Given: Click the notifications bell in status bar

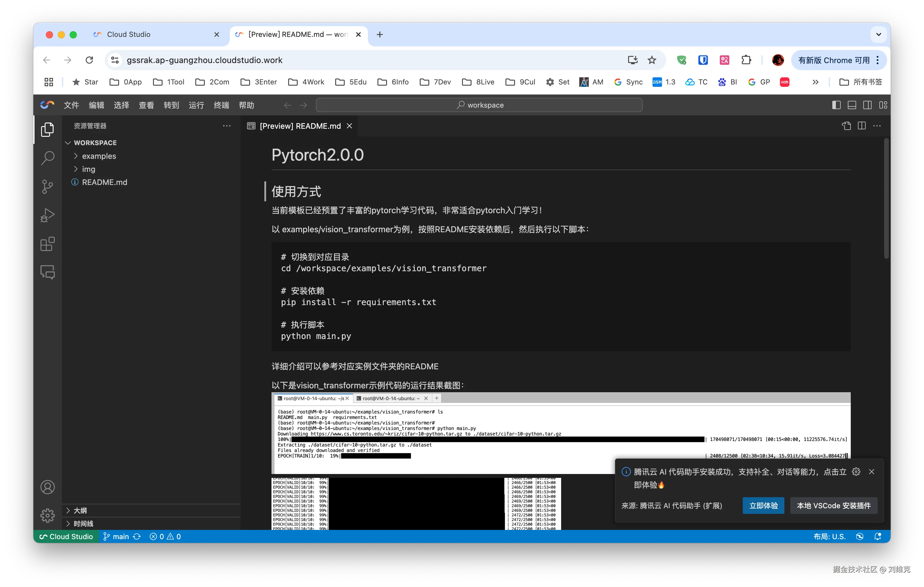Looking at the screenshot, I should (x=878, y=536).
